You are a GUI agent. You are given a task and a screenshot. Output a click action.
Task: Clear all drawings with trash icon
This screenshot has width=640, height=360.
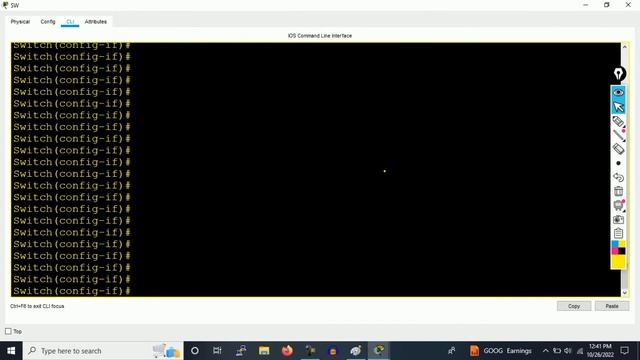pyautogui.click(x=618, y=191)
